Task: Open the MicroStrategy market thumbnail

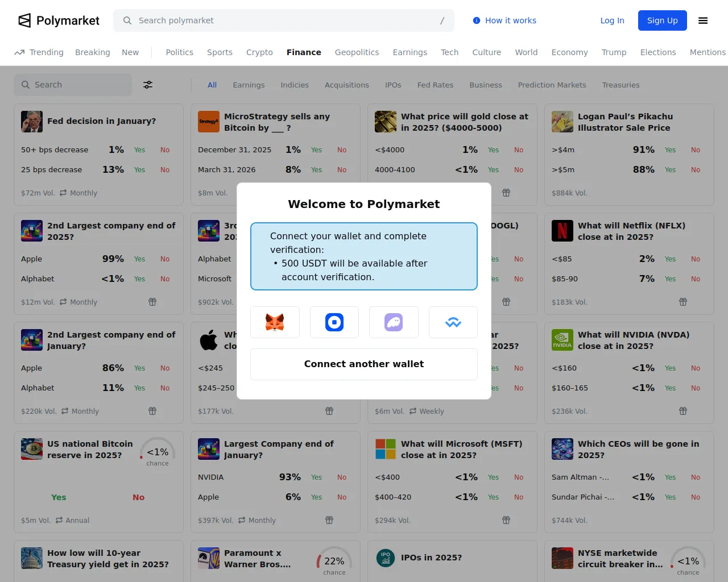Action: (x=209, y=122)
